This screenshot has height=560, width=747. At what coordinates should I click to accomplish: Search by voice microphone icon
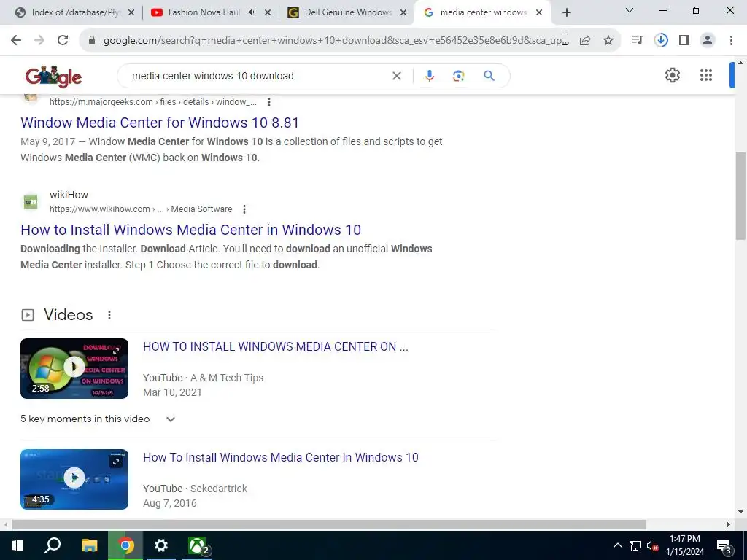click(429, 76)
